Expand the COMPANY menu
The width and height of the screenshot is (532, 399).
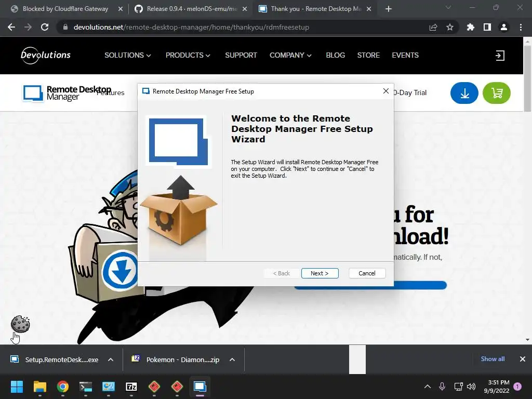click(290, 55)
